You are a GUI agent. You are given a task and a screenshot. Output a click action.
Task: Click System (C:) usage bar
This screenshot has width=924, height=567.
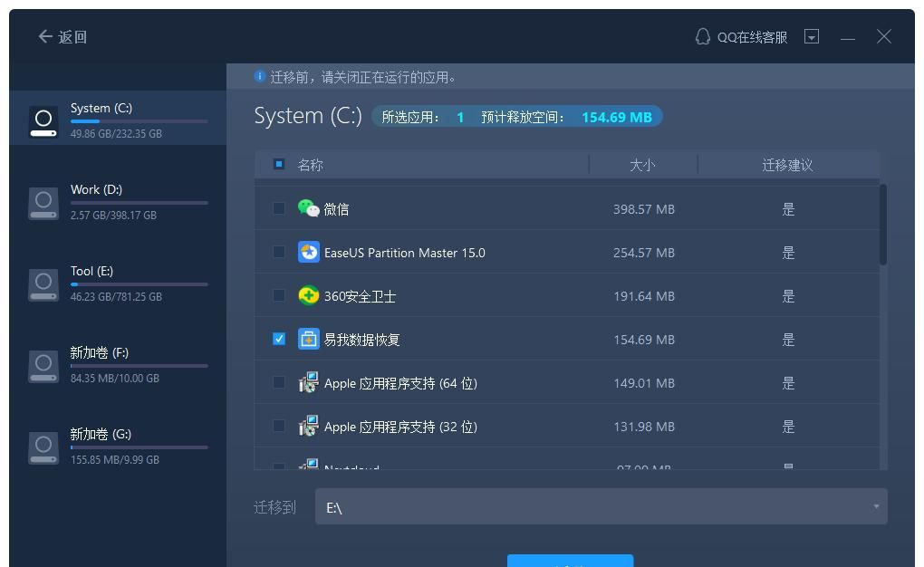[x=140, y=121]
